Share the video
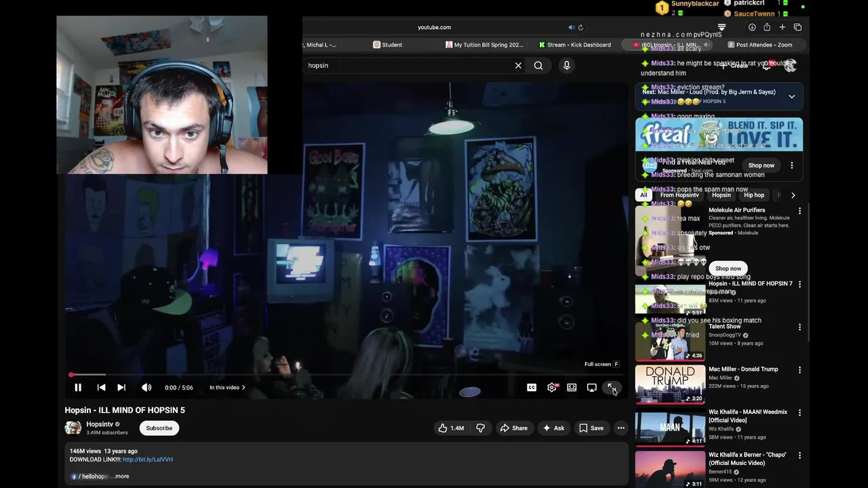Image resolution: width=868 pixels, height=488 pixels. [513, 428]
